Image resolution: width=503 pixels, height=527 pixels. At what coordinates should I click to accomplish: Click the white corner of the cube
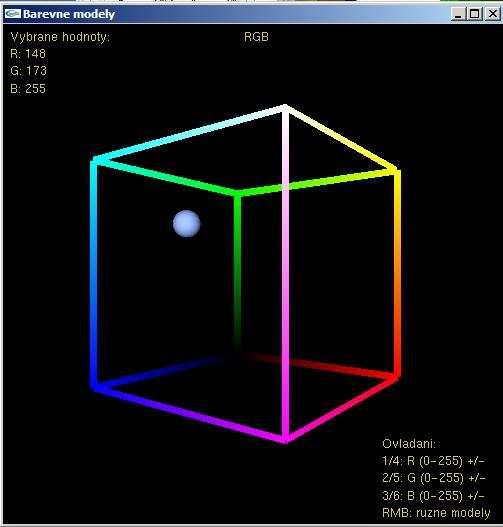point(285,108)
